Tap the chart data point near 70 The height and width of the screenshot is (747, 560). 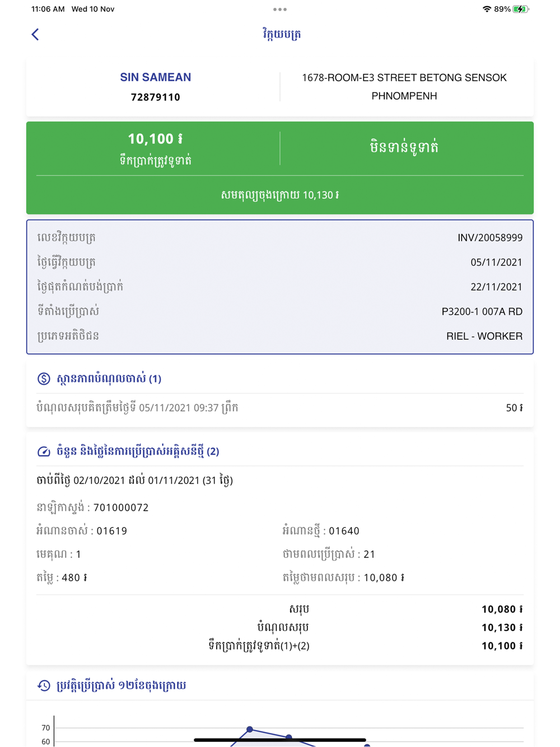click(250, 729)
